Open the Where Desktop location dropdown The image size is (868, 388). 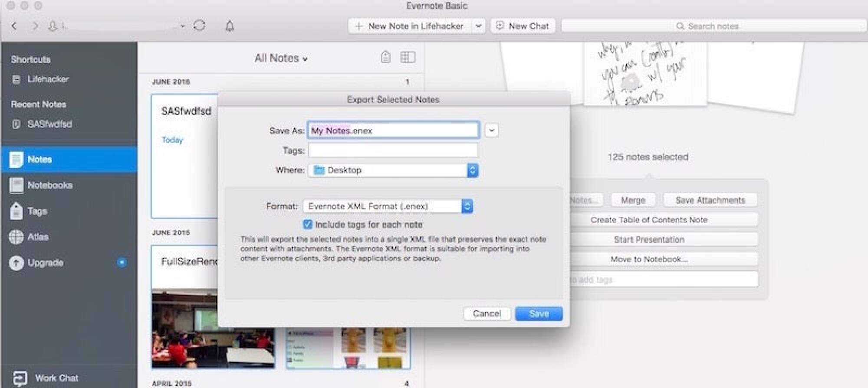(x=393, y=170)
